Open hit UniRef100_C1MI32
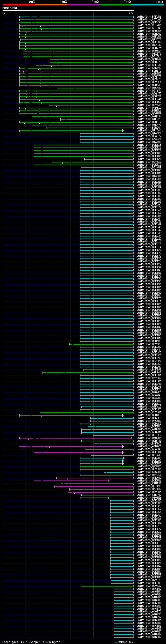This screenshot has height=644, width=166. pos(149,484)
